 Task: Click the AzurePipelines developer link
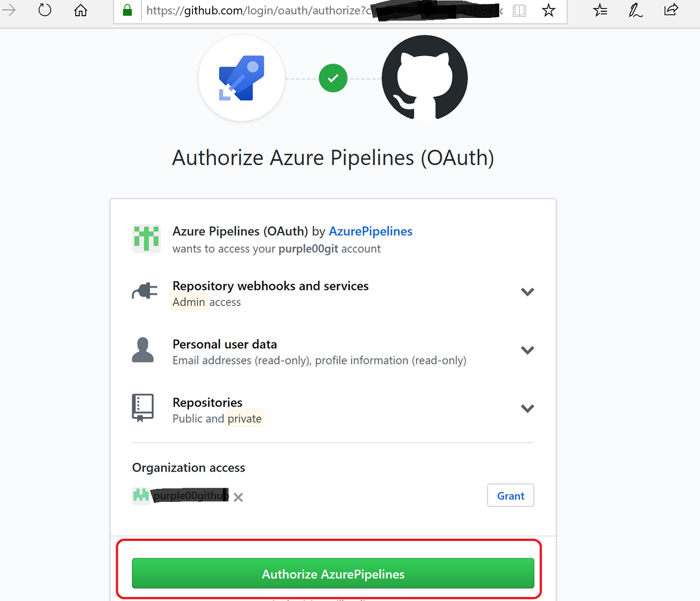pos(370,231)
